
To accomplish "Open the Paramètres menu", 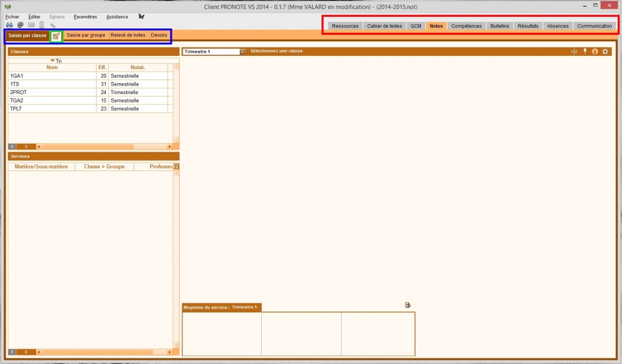I will [x=85, y=17].
